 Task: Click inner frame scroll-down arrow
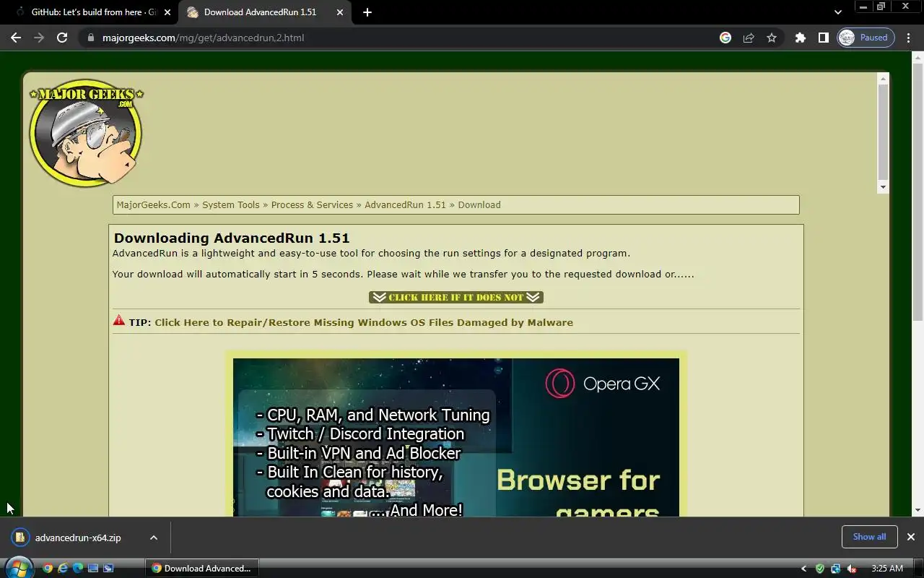tap(883, 187)
